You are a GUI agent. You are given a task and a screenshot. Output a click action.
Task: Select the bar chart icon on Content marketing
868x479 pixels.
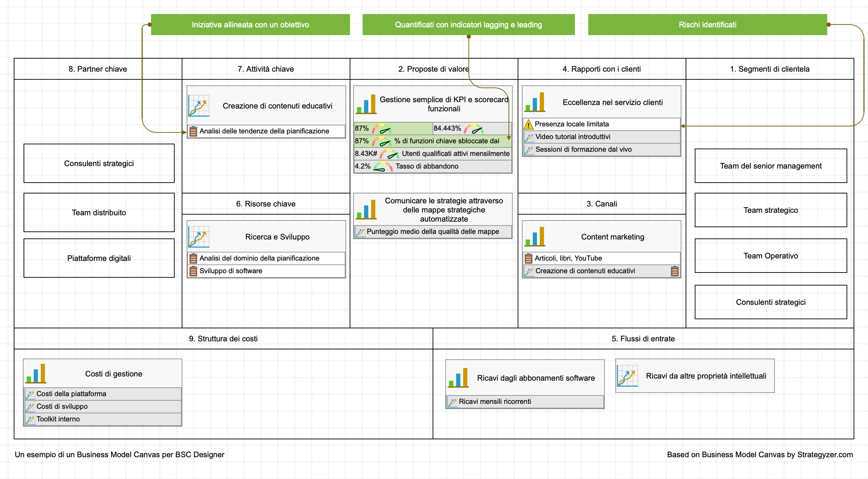[x=535, y=237]
